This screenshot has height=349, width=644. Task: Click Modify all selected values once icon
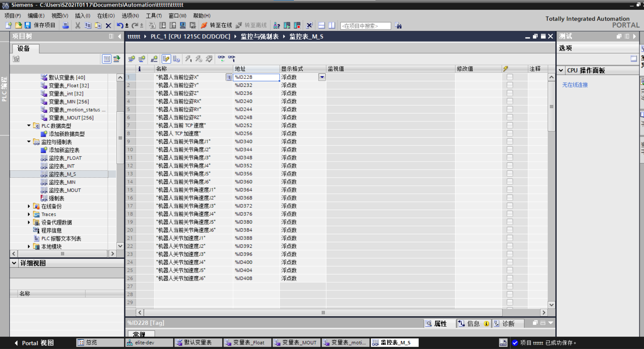pos(188,59)
